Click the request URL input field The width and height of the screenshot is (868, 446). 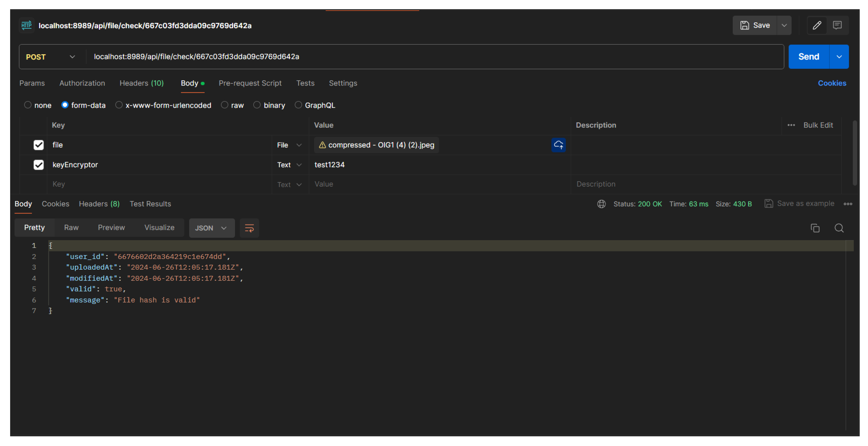coord(435,57)
